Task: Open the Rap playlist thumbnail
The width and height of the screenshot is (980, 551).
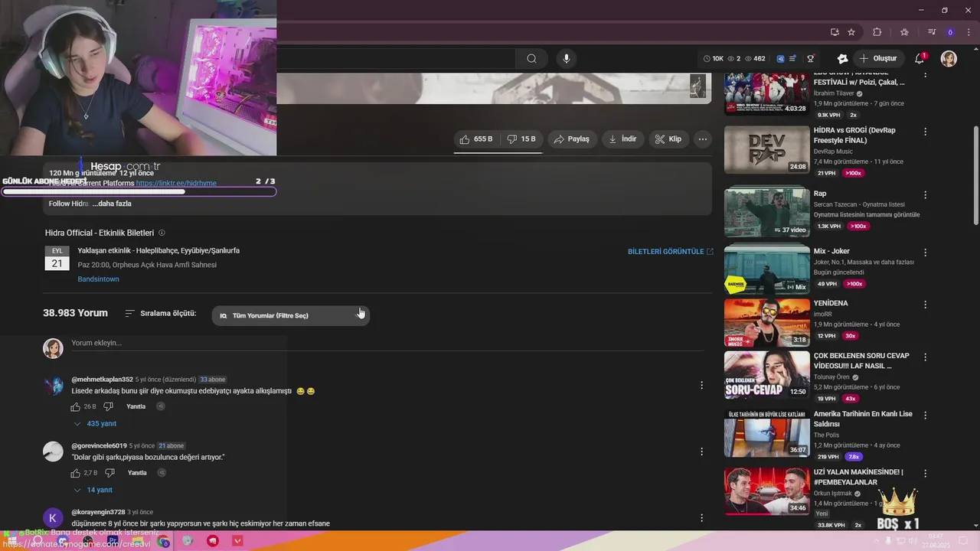Action: [766, 213]
